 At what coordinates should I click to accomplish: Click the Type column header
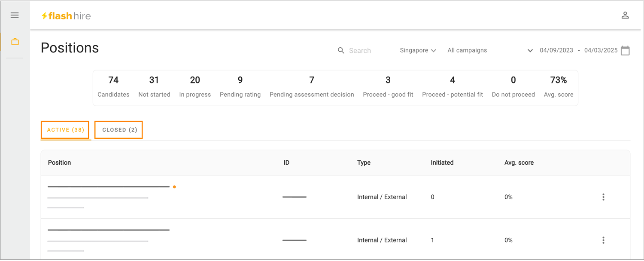tap(364, 163)
